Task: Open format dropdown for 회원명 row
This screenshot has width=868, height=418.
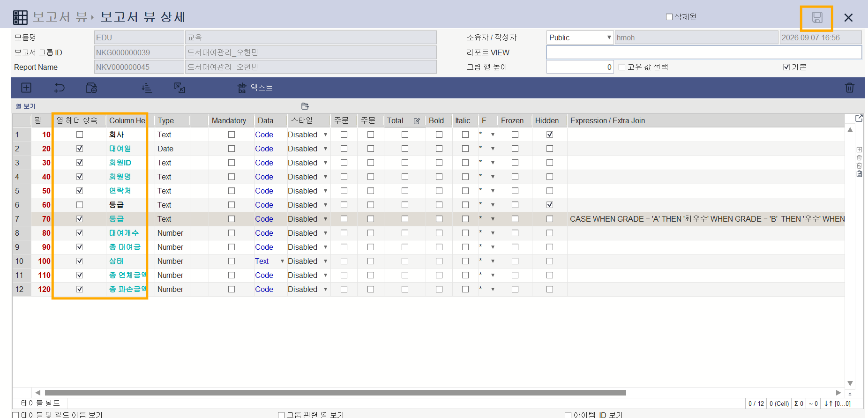Action: pos(493,177)
